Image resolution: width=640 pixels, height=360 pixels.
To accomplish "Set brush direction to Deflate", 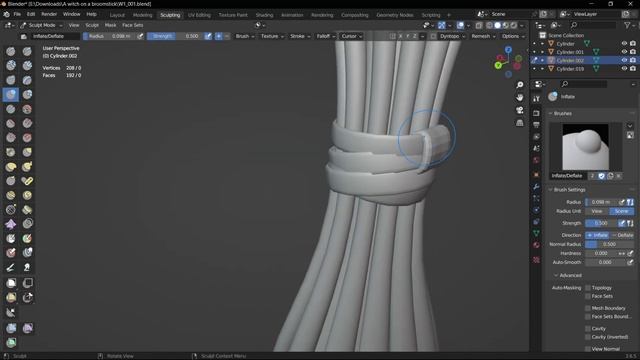I will (x=622, y=236).
